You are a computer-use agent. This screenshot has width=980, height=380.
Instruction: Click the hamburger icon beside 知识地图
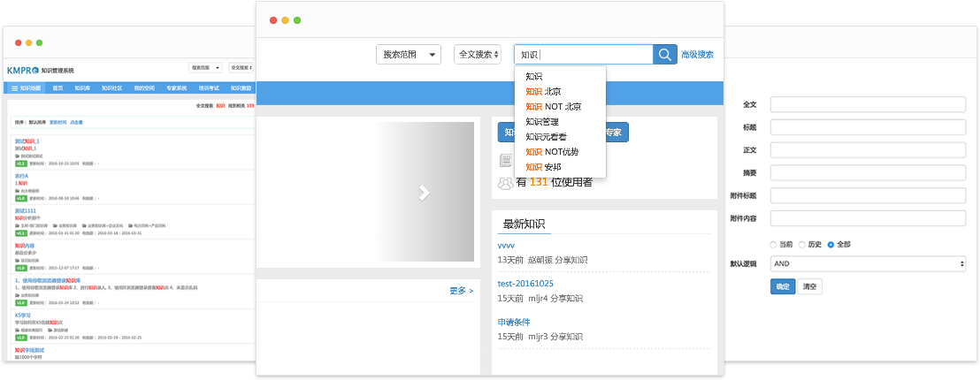pos(14,88)
